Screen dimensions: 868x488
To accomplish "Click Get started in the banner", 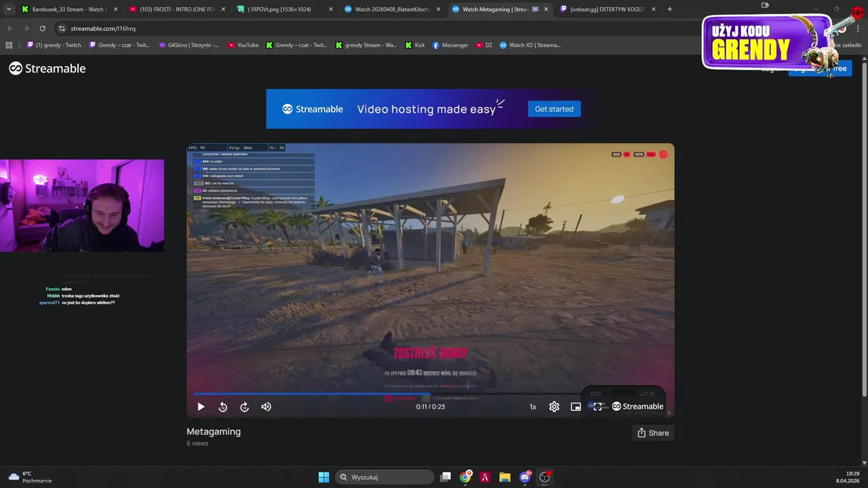I will [554, 109].
